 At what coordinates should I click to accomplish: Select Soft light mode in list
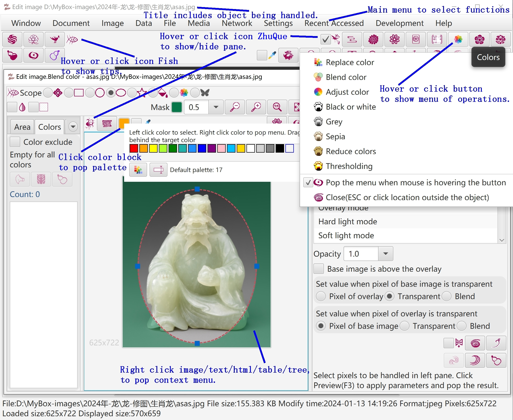(346, 236)
